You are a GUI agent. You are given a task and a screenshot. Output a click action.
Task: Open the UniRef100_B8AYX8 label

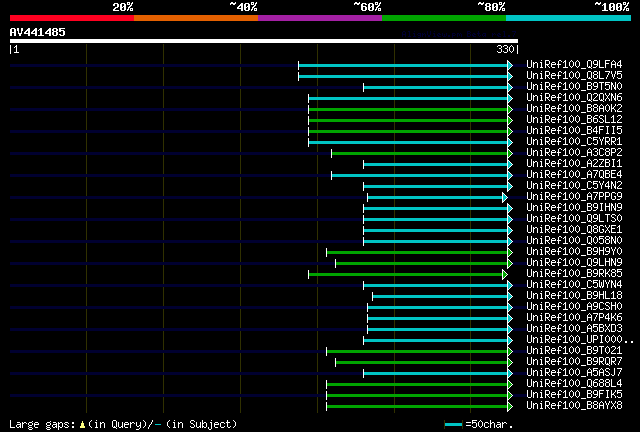coord(574,406)
